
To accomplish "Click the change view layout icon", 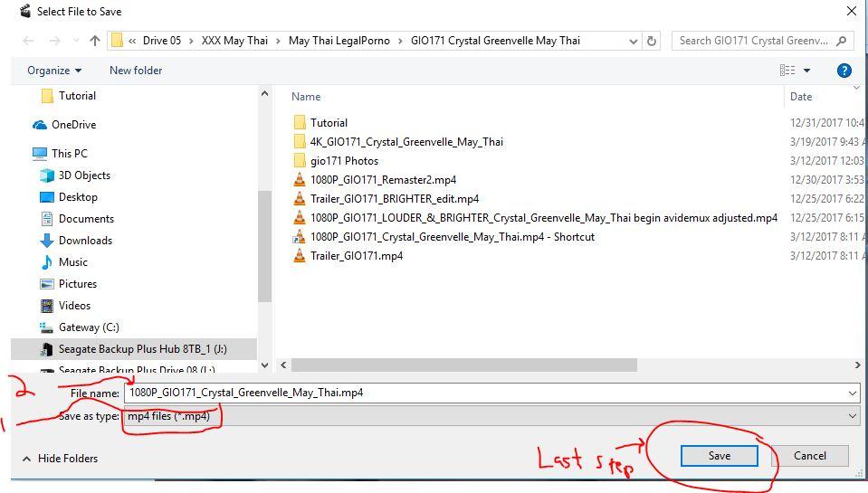I will pyautogui.click(x=787, y=71).
